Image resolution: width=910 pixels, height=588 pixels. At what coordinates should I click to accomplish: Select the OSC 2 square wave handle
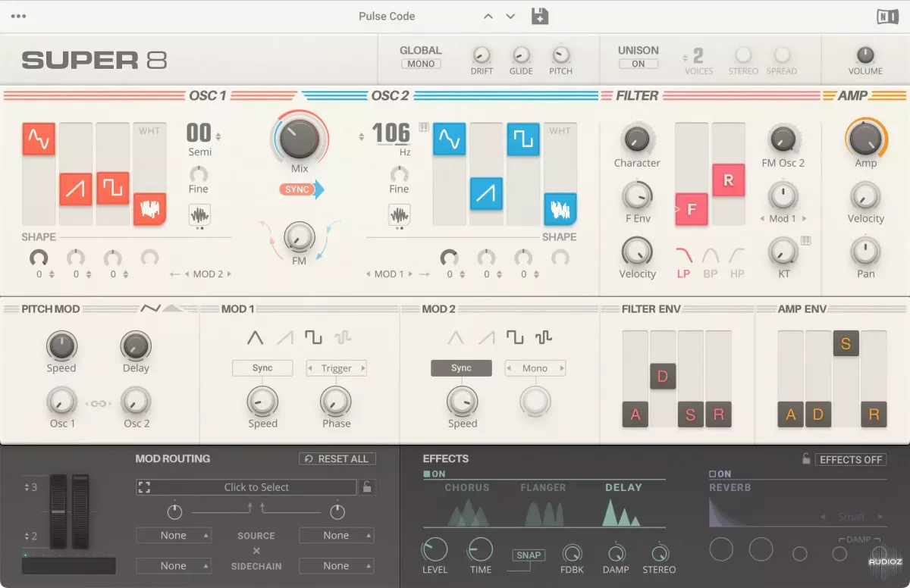click(x=523, y=139)
